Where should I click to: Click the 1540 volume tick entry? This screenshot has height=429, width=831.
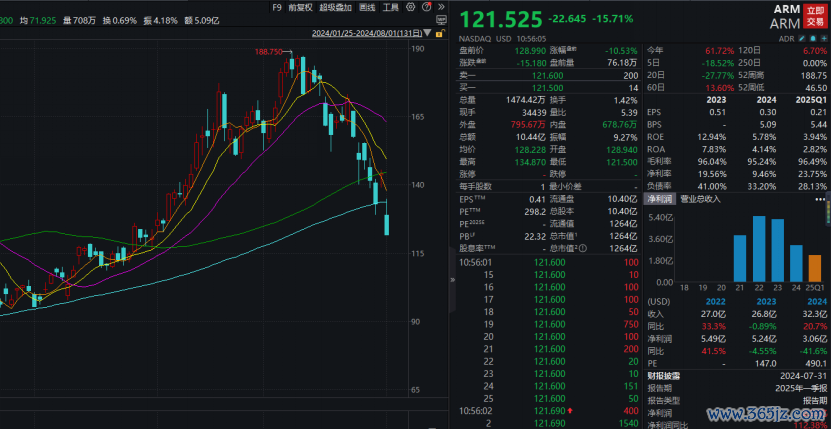pyautogui.click(x=628, y=423)
